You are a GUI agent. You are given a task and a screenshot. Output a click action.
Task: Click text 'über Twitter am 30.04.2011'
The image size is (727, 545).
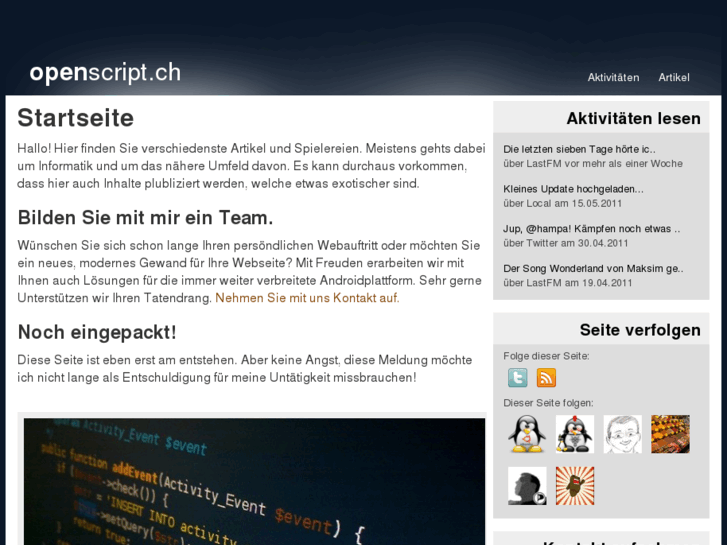566,243
